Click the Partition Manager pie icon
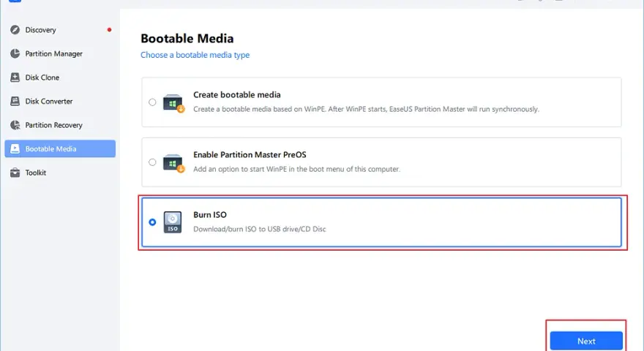Image resolution: width=644 pixels, height=351 pixels. click(x=15, y=53)
